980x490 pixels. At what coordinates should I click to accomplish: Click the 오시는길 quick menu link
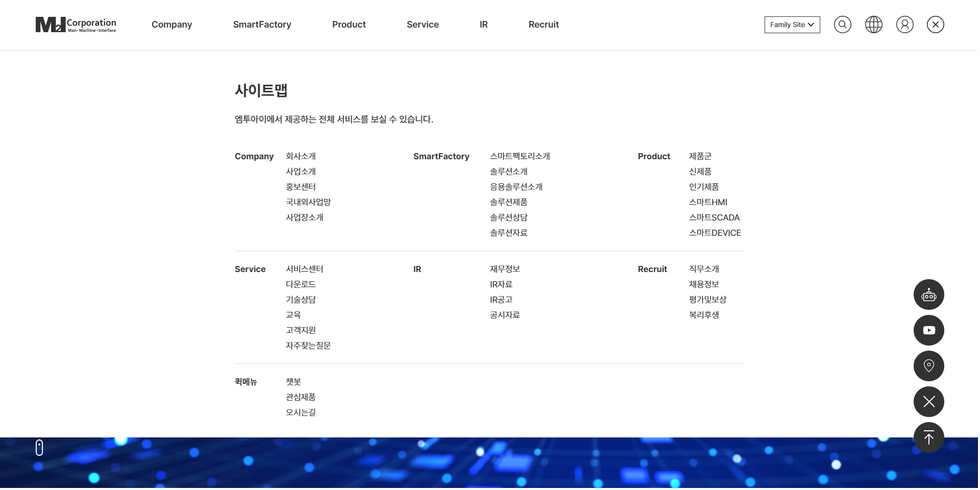tap(301, 412)
